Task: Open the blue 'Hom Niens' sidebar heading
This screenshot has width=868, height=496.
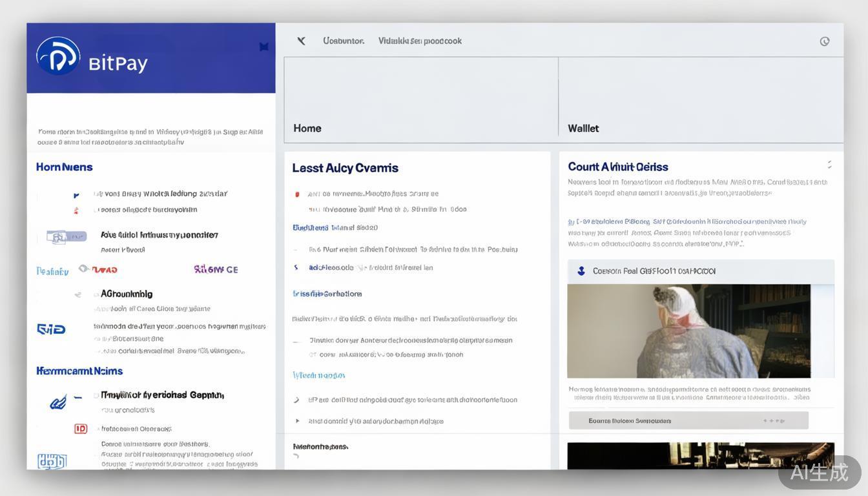Action: tap(65, 167)
